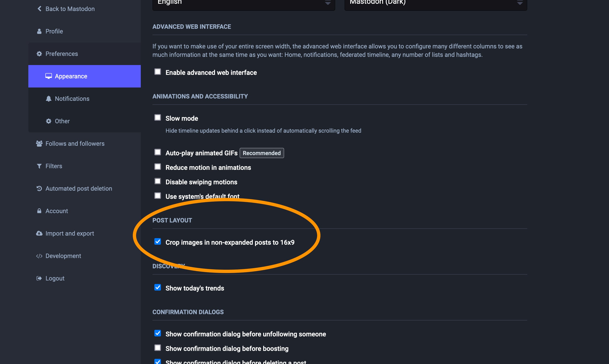Open the Account settings link

[56, 211]
